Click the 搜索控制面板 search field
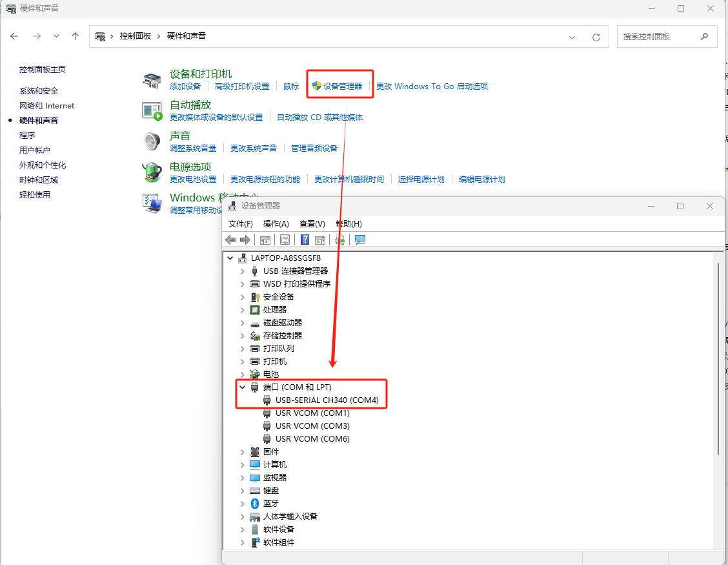 pyautogui.click(x=667, y=37)
